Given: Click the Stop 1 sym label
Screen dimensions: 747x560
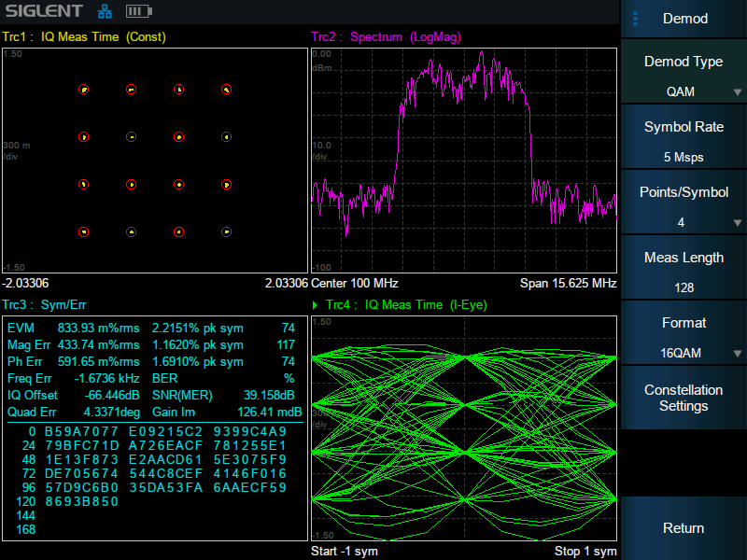Looking at the screenshot, I should pyautogui.click(x=585, y=551).
